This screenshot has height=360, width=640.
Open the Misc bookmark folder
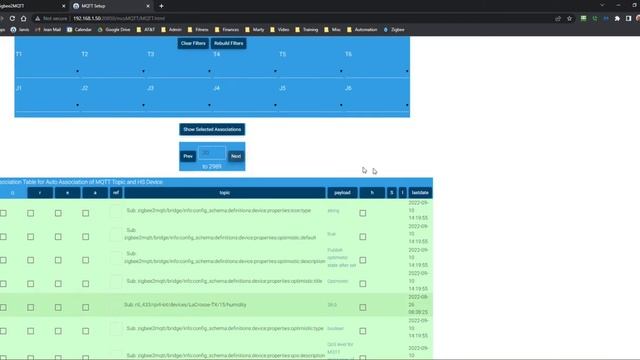[332, 29]
